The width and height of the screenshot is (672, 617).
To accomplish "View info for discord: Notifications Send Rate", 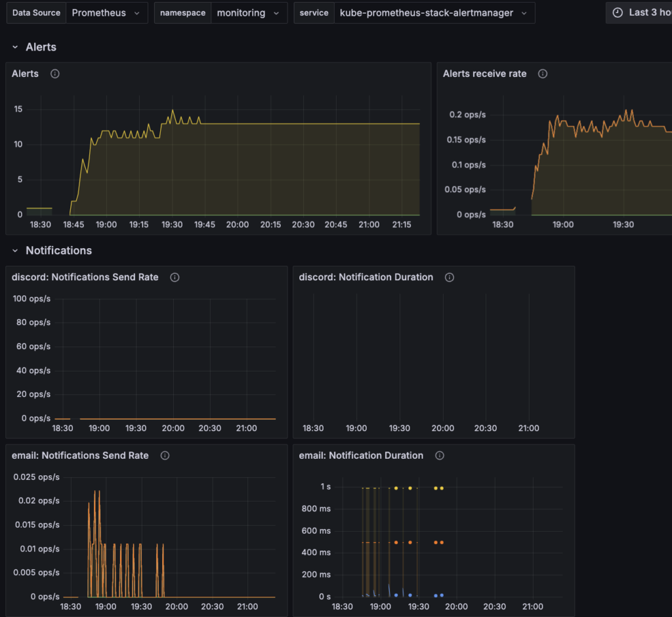I will coord(174,277).
